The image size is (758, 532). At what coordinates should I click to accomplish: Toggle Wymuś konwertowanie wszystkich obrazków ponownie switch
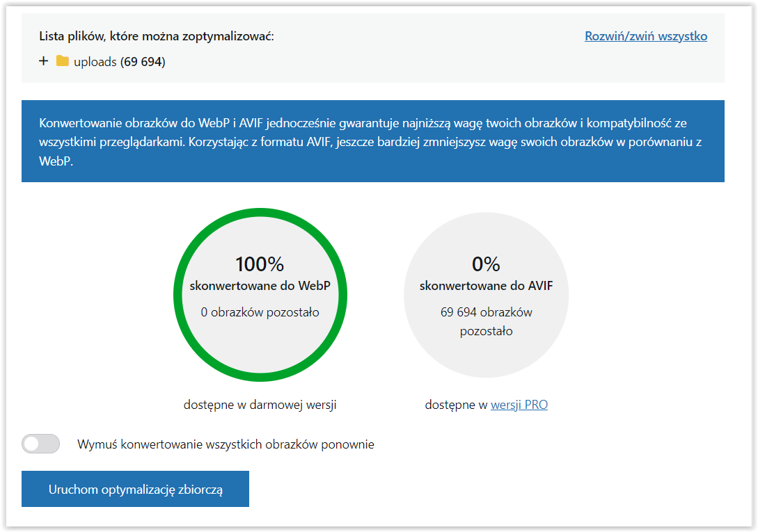click(x=40, y=444)
